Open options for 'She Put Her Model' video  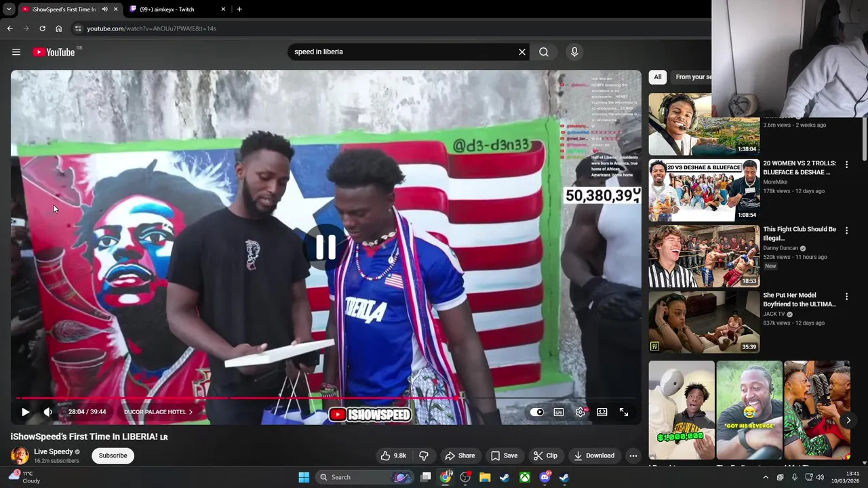pyautogui.click(x=846, y=296)
